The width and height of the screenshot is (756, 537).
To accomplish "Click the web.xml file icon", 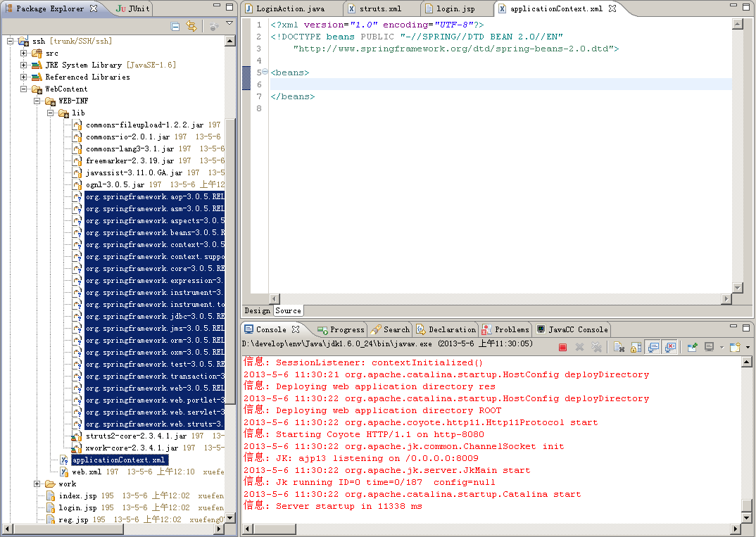I will (x=63, y=472).
